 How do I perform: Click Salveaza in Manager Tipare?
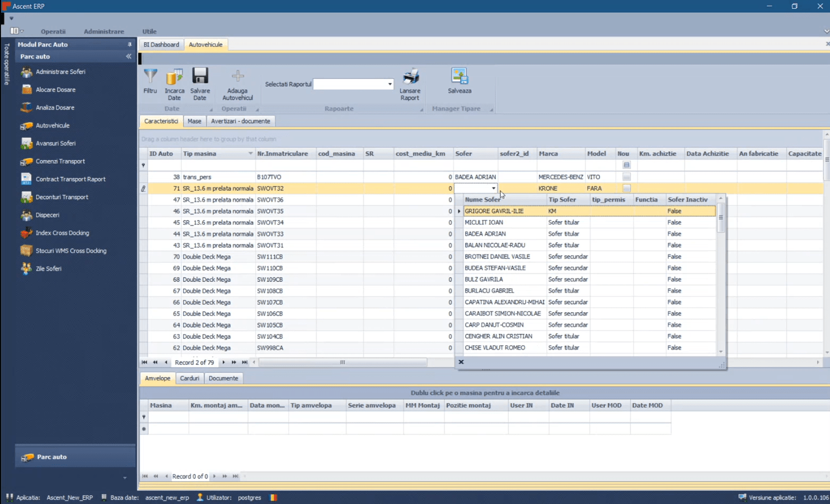[459, 81]
